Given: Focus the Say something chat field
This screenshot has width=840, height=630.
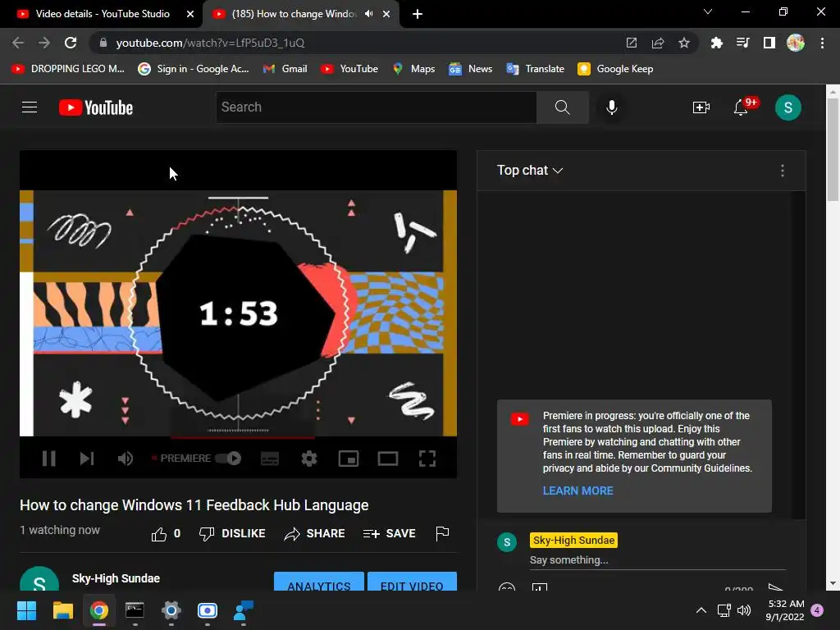Looking at the screenshot, I should click(x=657, y=559).
